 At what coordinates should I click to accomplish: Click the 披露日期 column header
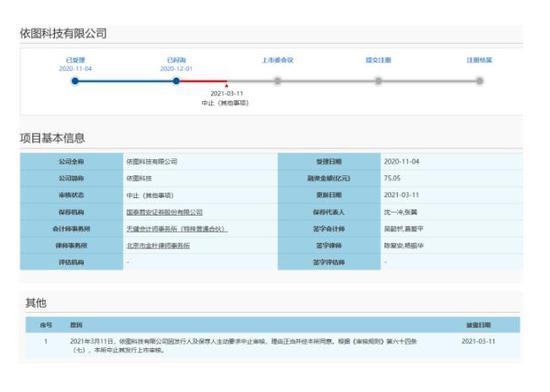tap(478, 325)
